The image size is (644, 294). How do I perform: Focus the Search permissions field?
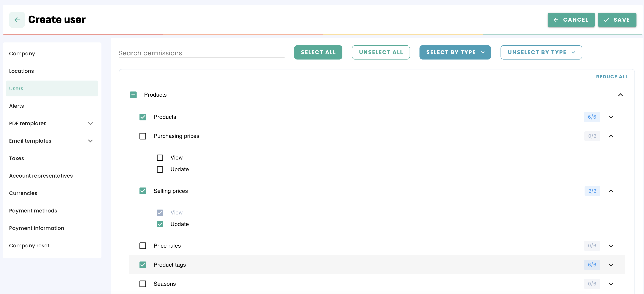click(x=201, y=53)
